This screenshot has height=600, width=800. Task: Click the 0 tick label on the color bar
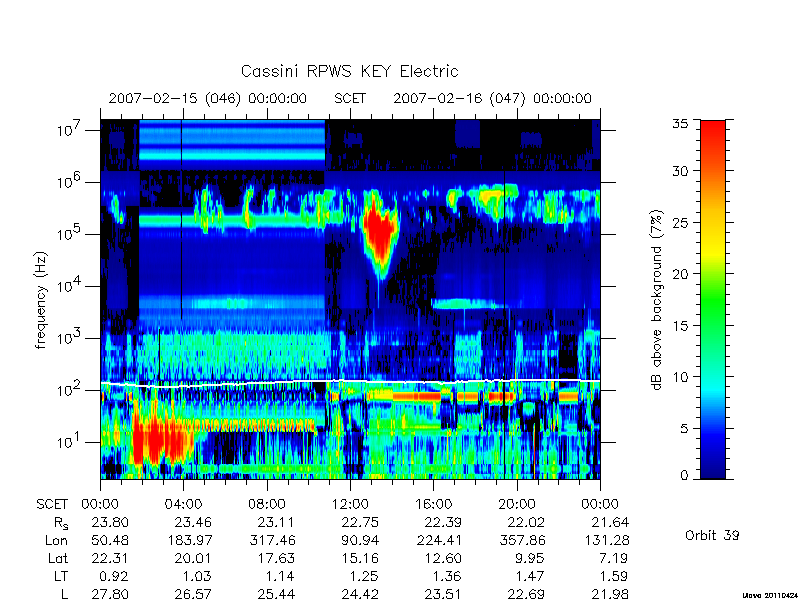click(684, 475)
